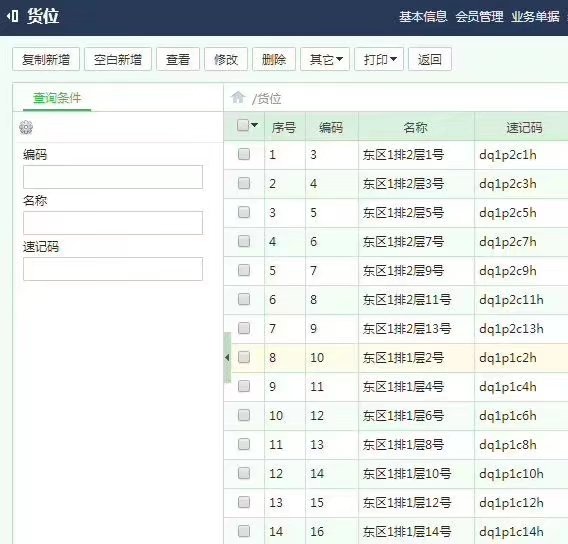Select the checkbox for row 东区1排1层2号
Image resolution: width=568 pixels, height=544 pixels.
click(244, 357)
